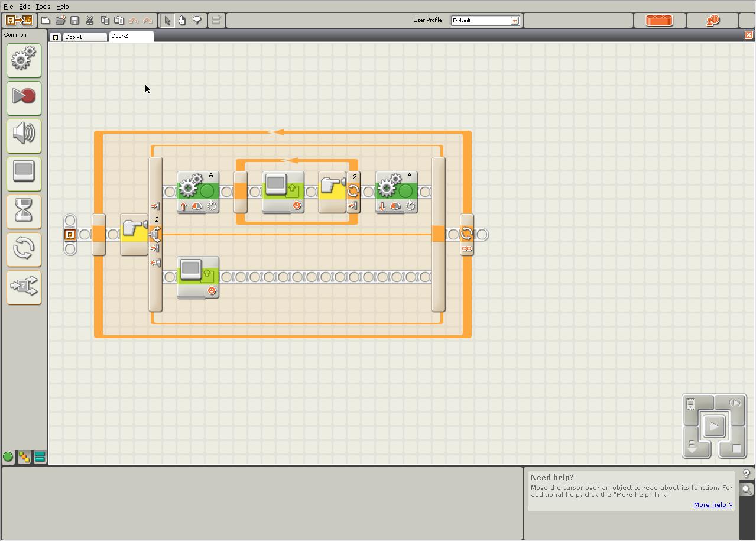
Task: Pick the Record/Play block from the palette
Action: 24,97
